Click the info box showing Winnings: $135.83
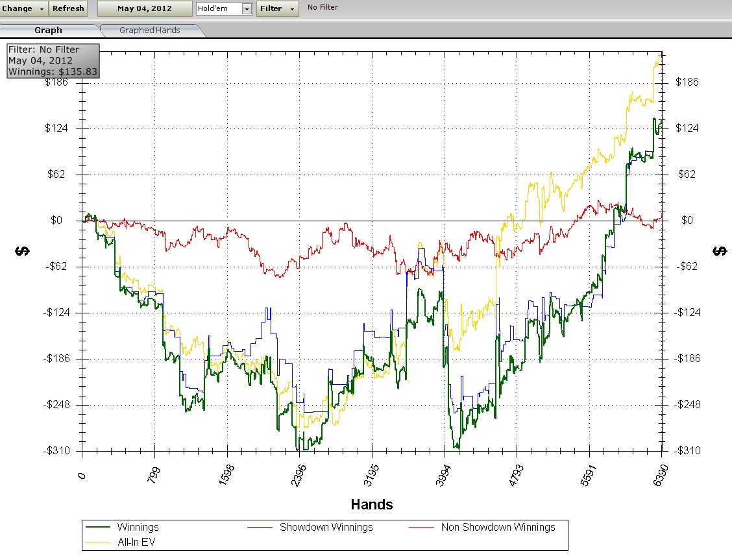Viewport: 732px width, 560px height. point(53,60)
